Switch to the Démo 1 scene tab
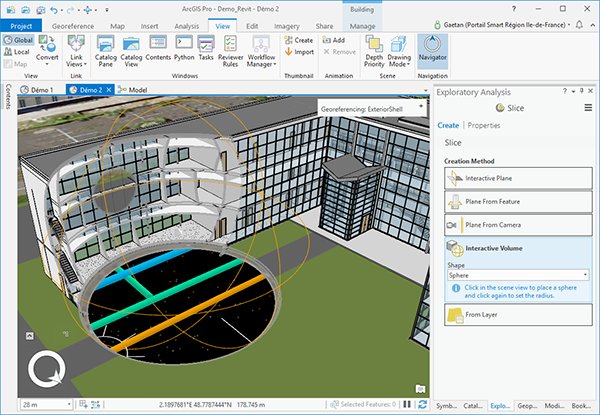This screenshot has height=415, width=600. [37, 90]
